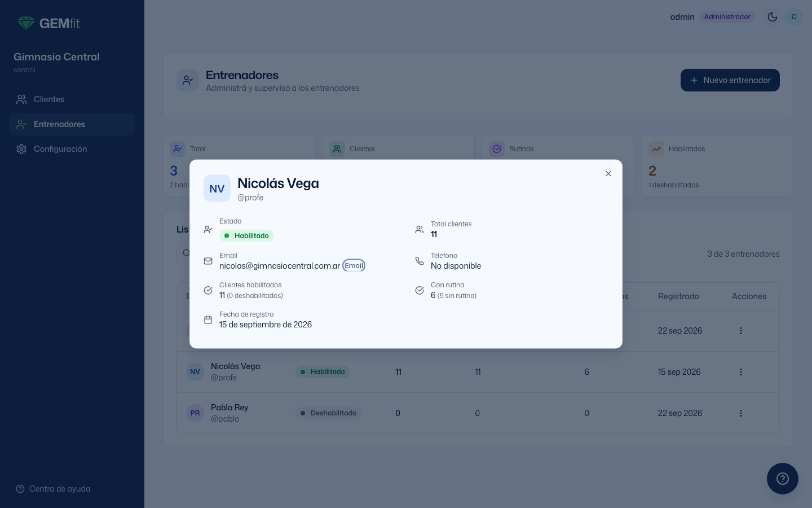Click the Nuevo entrenador button

coord(730,80)
